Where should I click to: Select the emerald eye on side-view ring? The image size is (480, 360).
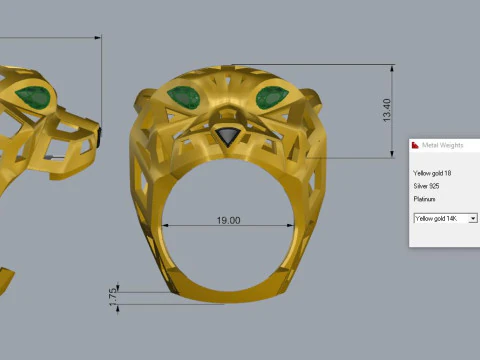33,97
